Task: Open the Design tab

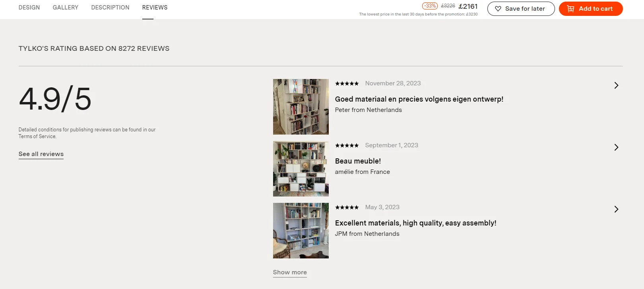Action: coord(29,8)
